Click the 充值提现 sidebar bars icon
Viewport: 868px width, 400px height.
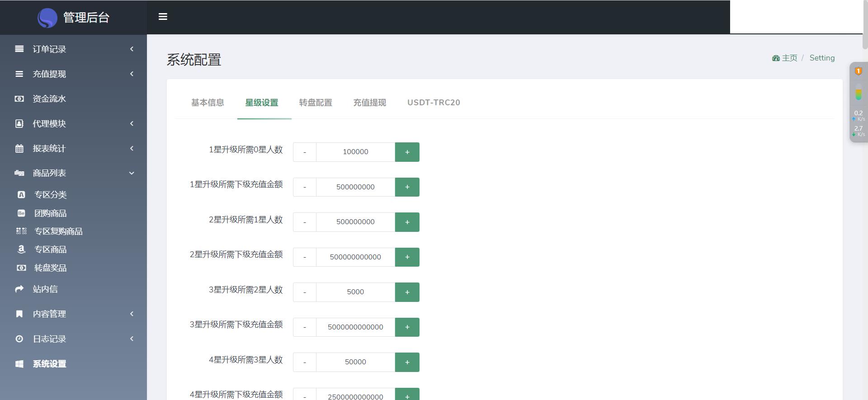tap(19, 74)
